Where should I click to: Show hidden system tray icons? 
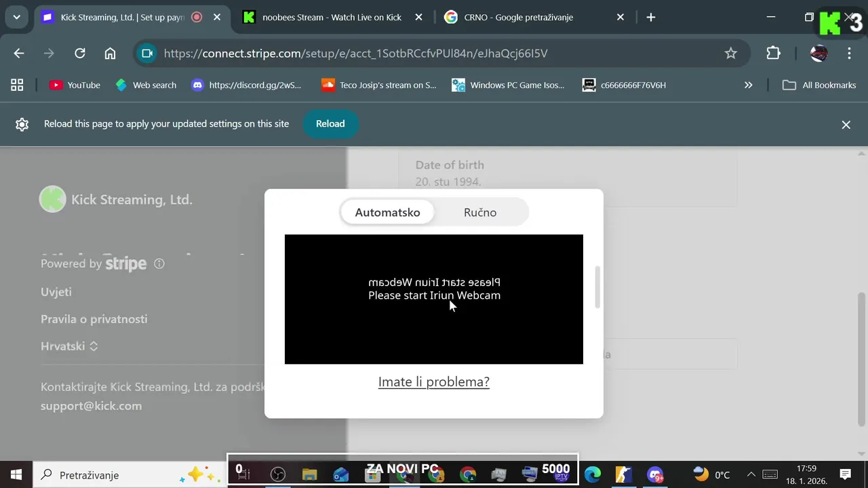coord(751,475)
